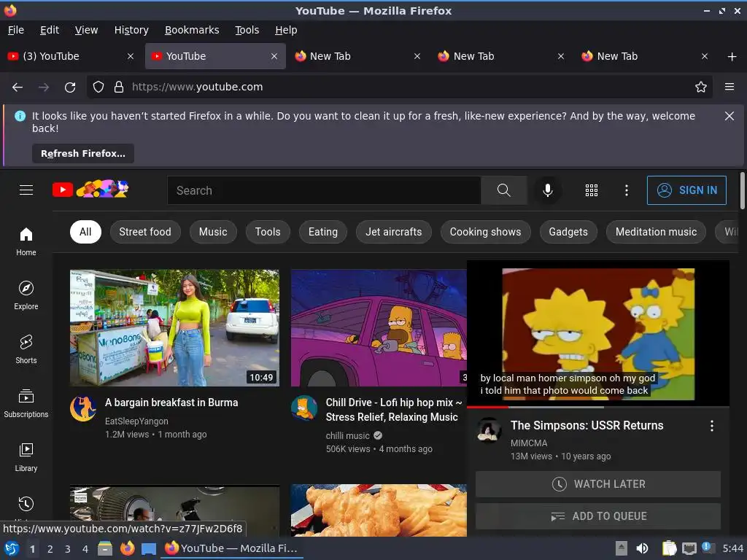Select the Music filter chip

[x=213, y=232]
